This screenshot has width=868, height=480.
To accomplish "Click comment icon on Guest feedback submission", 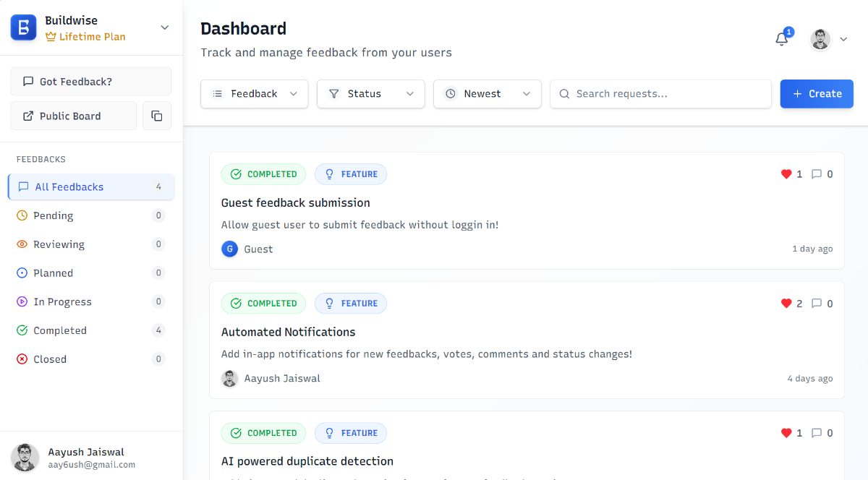I will 817,174.
